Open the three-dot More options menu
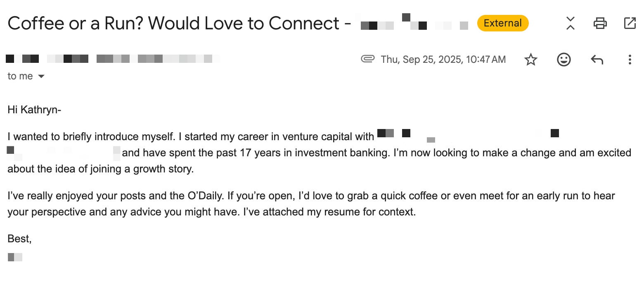The width and height of the screenshot is (644, 282). tap(630, 60)
